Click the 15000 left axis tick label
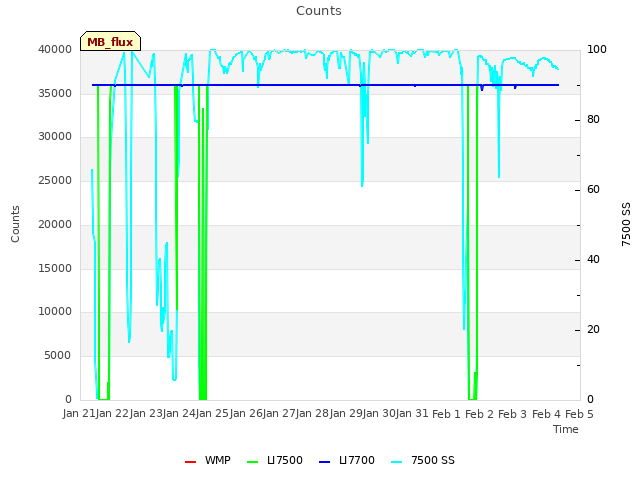 tap(55, 268)
